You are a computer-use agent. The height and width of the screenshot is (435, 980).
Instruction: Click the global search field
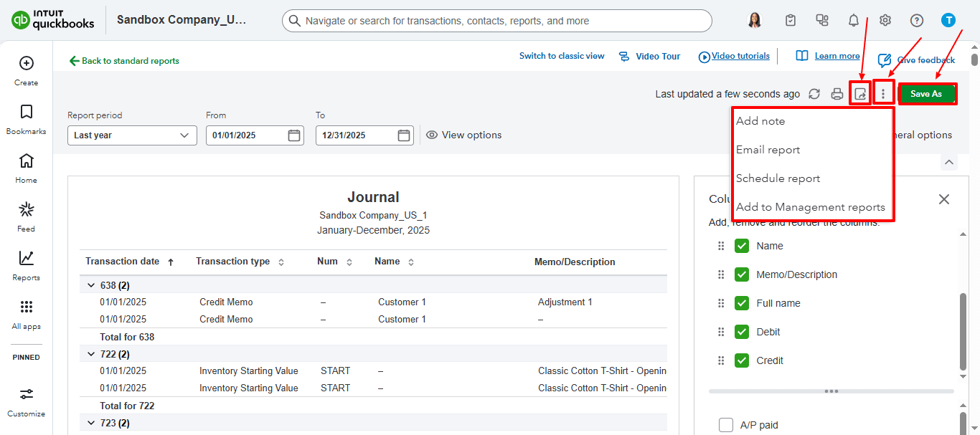tap(496, 21)
